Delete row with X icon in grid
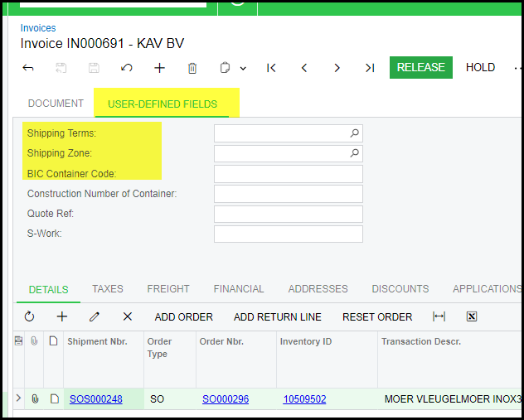 click(127, 316)
